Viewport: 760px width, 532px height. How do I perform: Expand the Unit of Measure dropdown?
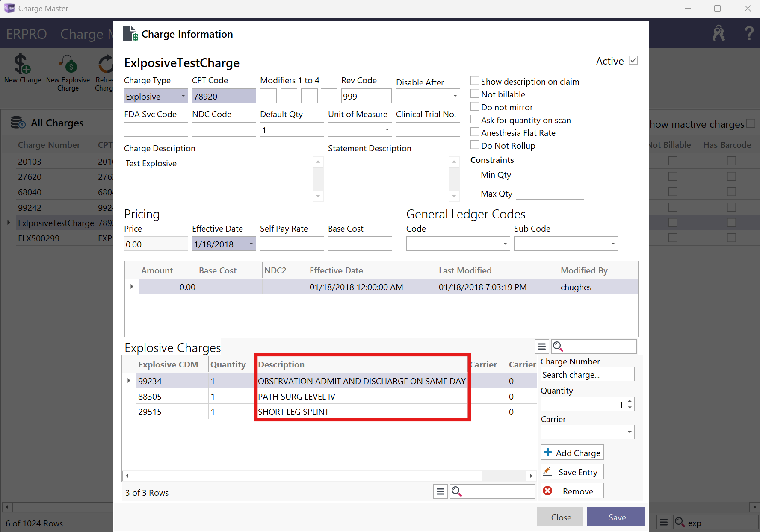[x=387, y=129]
